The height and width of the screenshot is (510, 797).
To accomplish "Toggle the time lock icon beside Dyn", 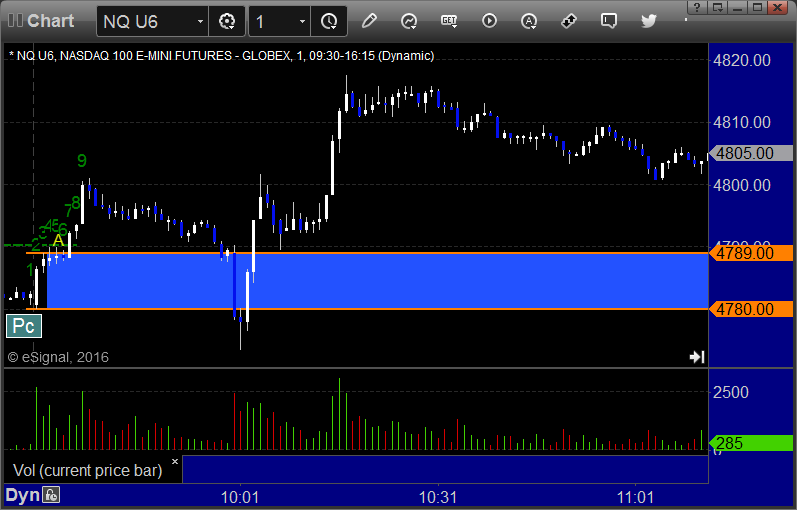I will point(51,495).
